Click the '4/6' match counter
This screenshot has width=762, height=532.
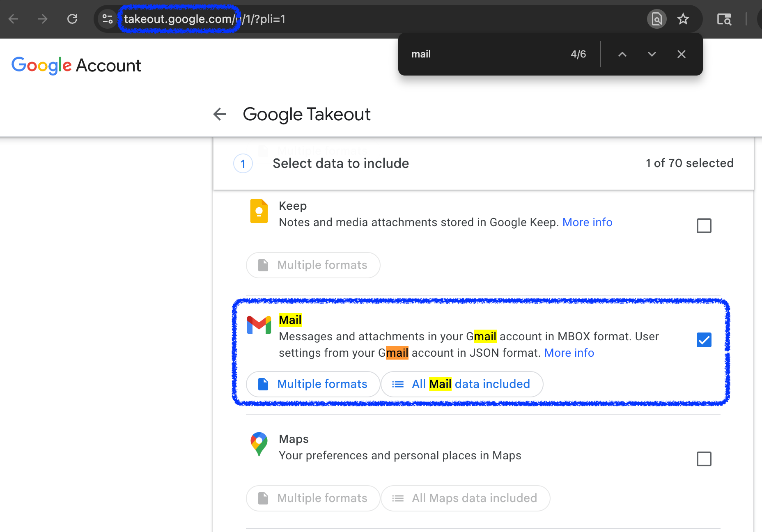pyautogui.click(x=578, y=54)
